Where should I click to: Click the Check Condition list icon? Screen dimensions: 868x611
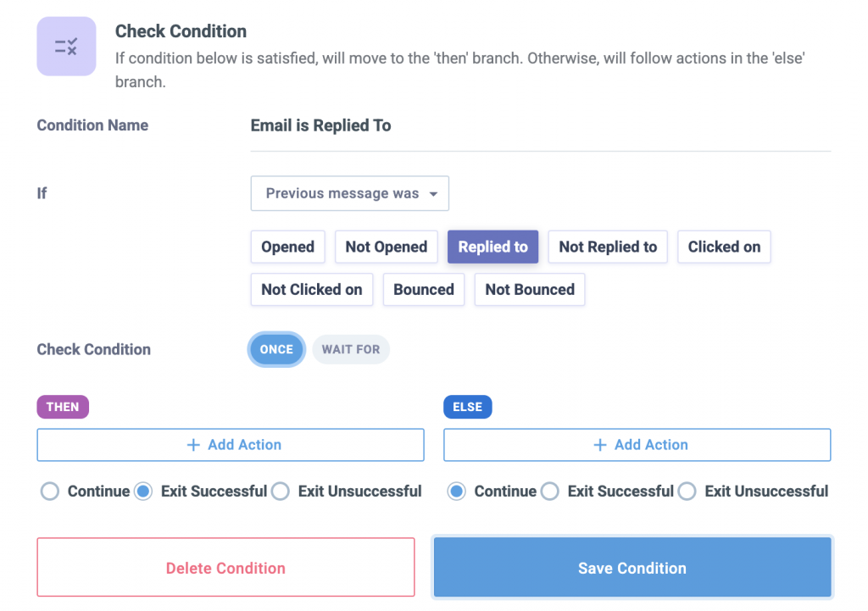[x=66, y=46]
